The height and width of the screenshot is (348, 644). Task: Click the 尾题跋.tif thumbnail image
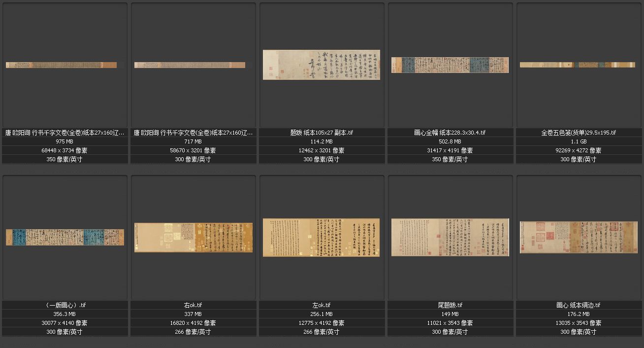pyautogui.click(x=450, y=237)
